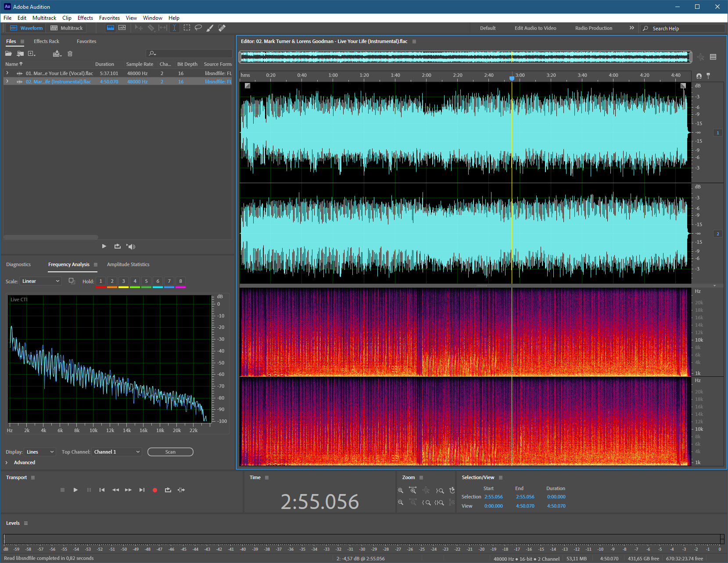Select the Lasso Selection tool
The height and width of the screenshot is (563, 728).
click(x=198, y=28)
